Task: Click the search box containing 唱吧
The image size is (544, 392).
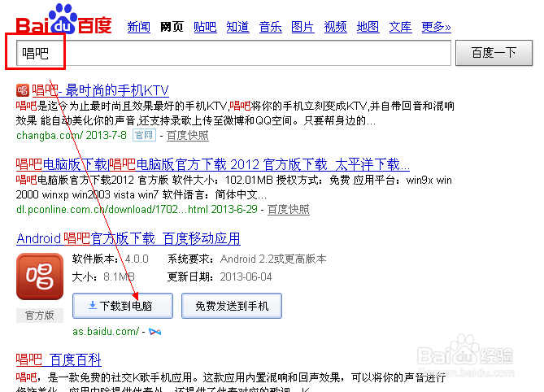Action: click(233, 53)
